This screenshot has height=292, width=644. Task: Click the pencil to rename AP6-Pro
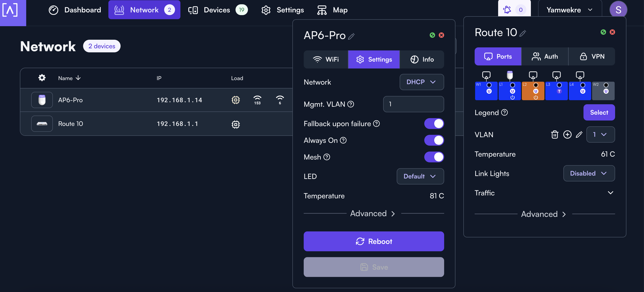pyautogui.click(x=351, y=36)
